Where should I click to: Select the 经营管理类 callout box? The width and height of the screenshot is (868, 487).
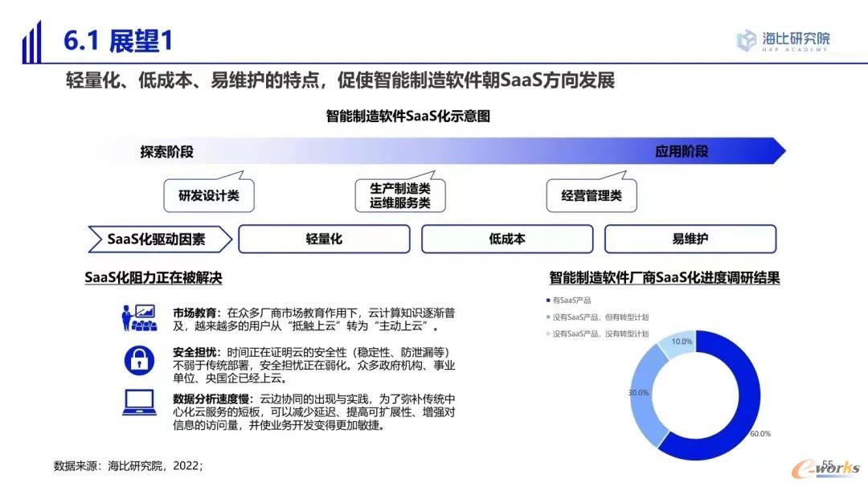pyautogui.click(x=592, y=195)
